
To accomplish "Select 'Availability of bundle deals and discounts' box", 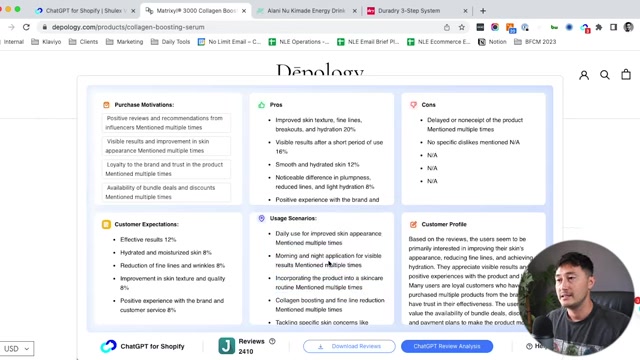I will pos(166,192).
